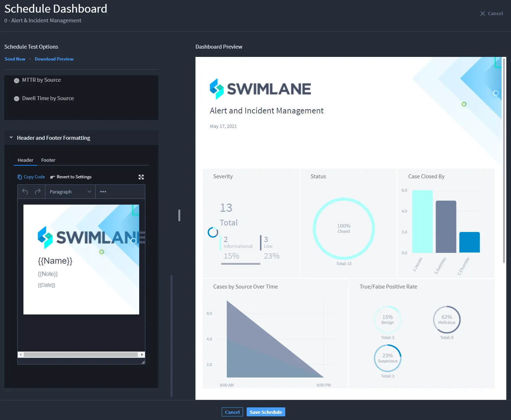This screenshot has width=511, height=420.
Task: Remove the MTTR by Source item
Action: (17, 80)
